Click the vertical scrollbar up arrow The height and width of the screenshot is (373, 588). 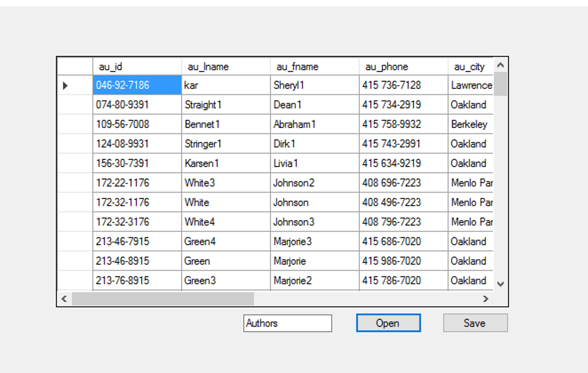pyautogui.click(x=500, y=65)
